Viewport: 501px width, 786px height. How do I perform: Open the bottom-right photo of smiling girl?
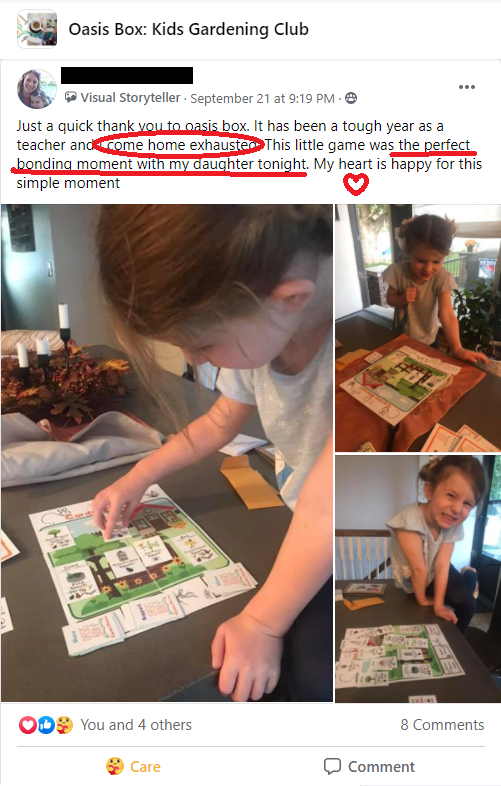tap(418, 578)
